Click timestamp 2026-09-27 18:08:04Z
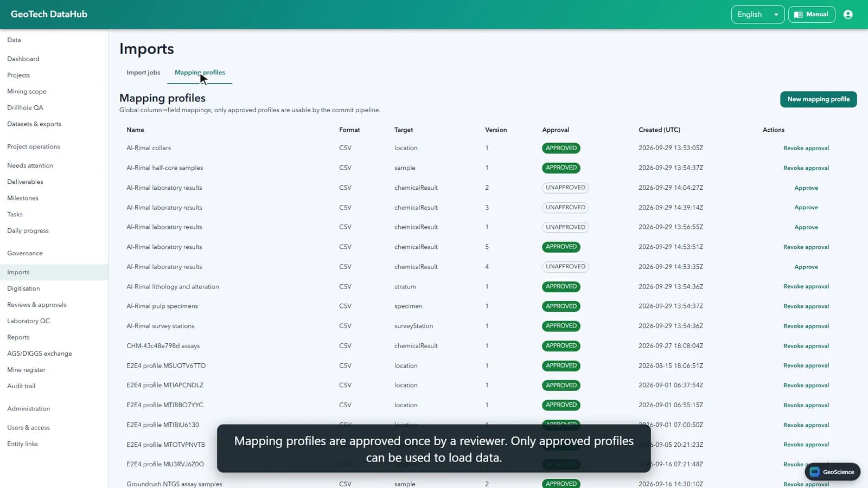Viewport: 868px width, 488px height. (x=671, y=346)
